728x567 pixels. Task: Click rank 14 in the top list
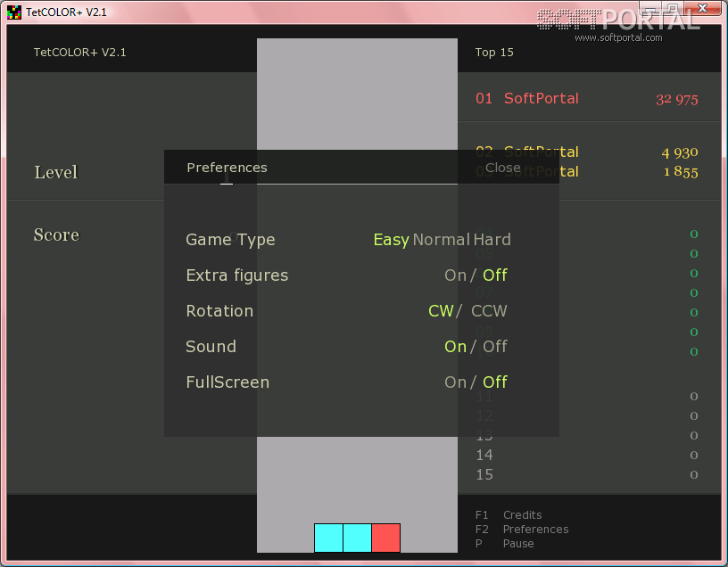click(484, 456)
